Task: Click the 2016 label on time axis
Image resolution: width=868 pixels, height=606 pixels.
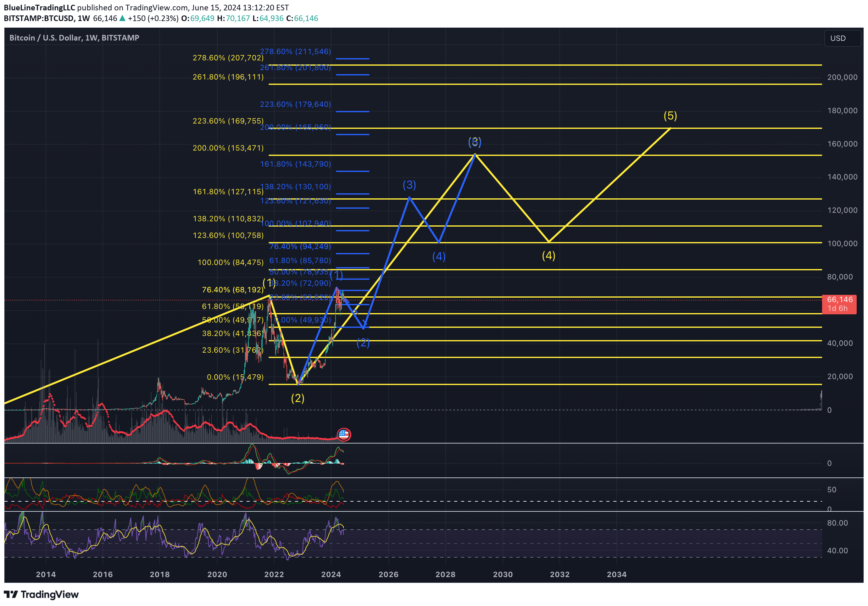Action: coord(103,575)
